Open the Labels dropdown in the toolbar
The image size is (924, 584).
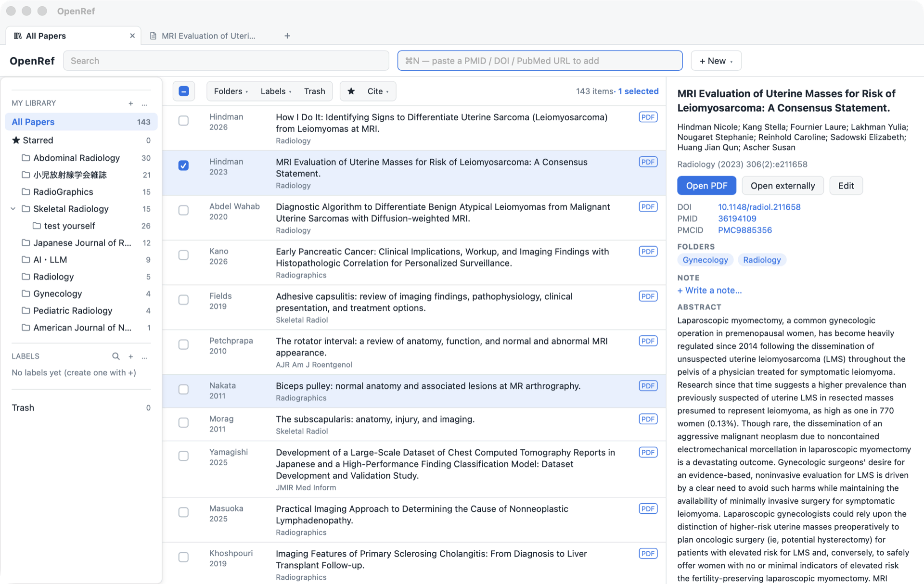tap(276, 91)
